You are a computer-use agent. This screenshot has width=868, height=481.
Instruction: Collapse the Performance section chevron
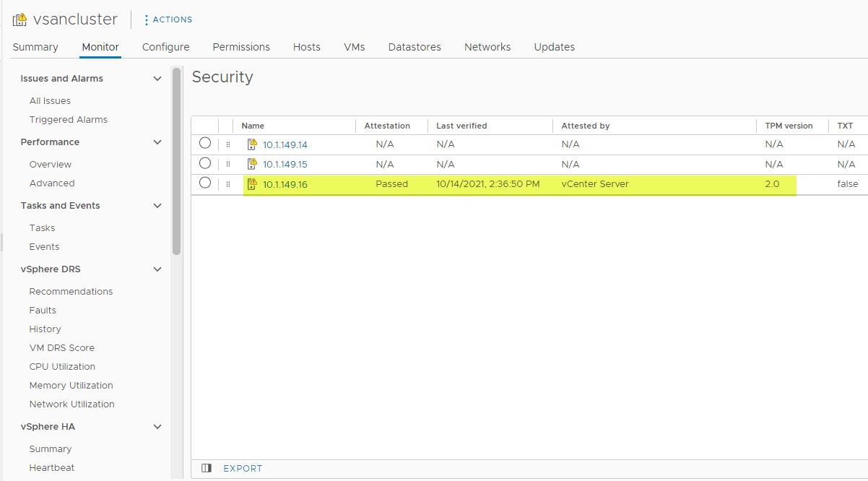click(157, 142)
